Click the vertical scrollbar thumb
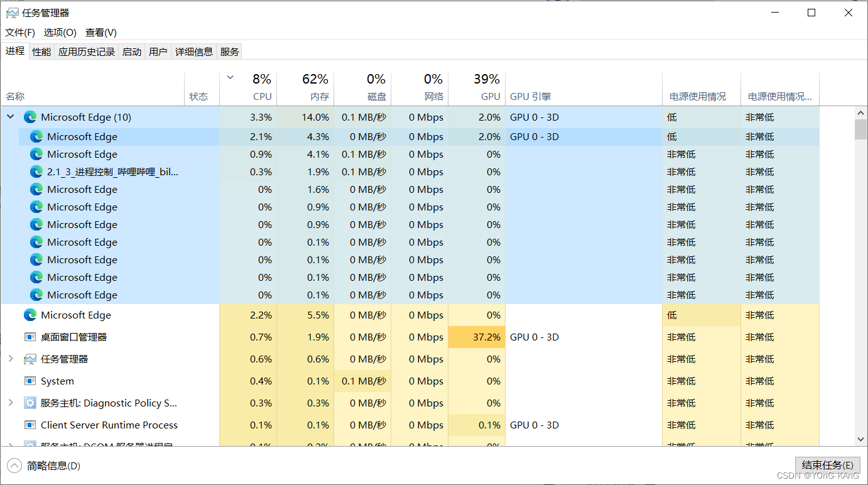Screen dimensions: 868x485 [861, 129]
